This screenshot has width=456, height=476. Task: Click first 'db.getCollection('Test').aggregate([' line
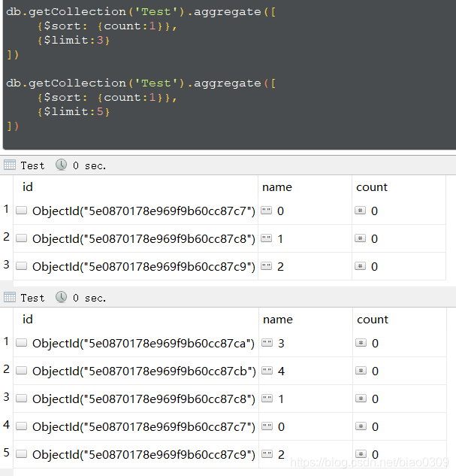click(141, 11)
